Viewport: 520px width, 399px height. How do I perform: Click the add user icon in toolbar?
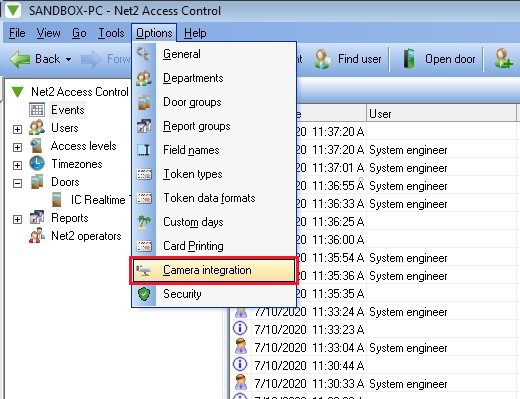click(x=503, y=59)
